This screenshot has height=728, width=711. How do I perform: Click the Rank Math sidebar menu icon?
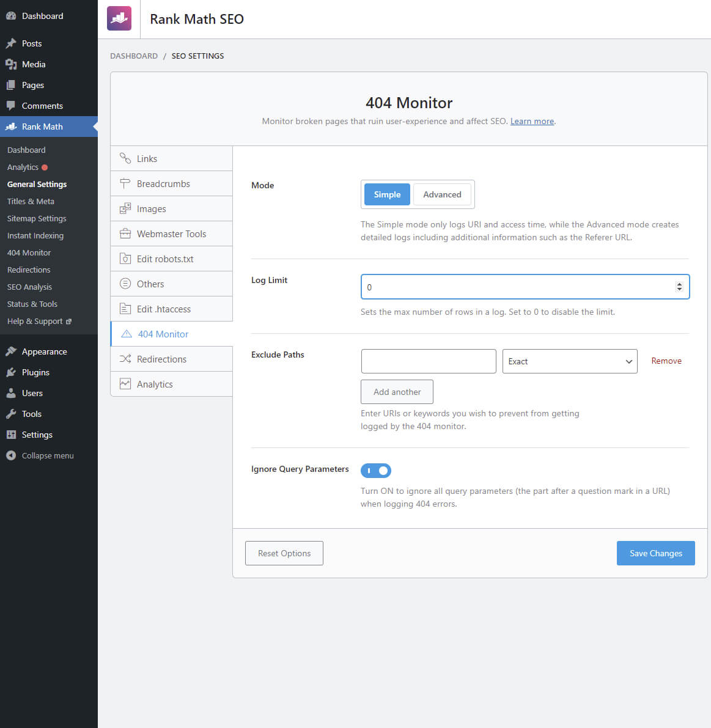coord(11,127)
